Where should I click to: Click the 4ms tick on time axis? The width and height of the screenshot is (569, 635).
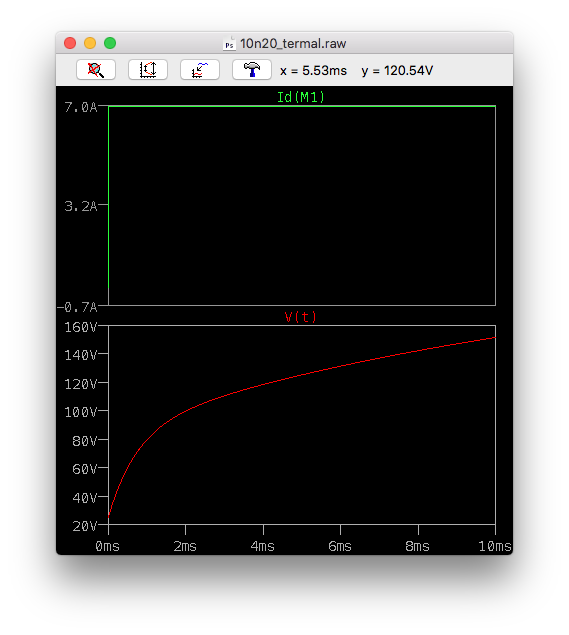click(x=263, y=546)
